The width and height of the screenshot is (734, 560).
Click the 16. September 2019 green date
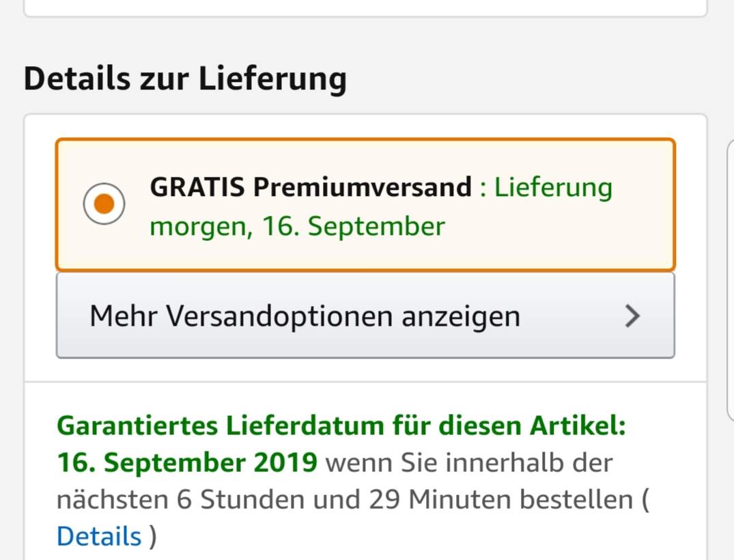tap(186, 462)
